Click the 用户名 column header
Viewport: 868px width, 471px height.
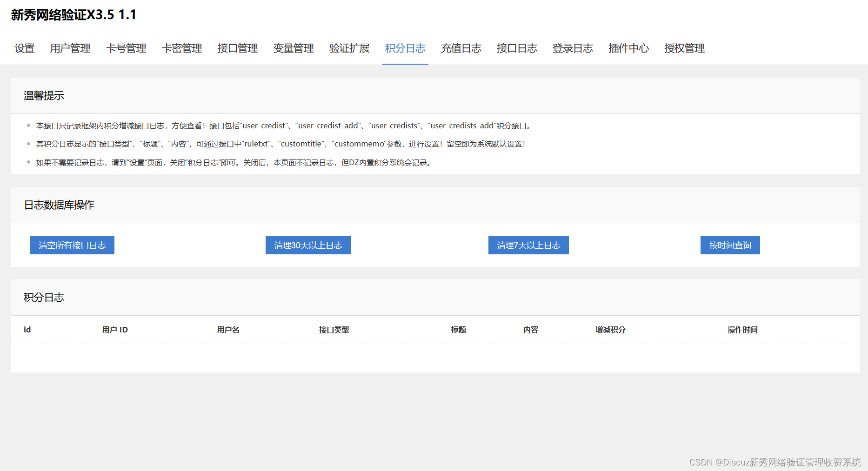coord(228,330)
